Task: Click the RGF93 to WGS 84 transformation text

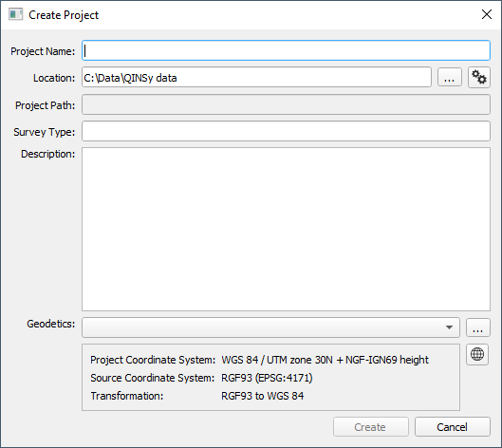Action: [x=263, y=396]
